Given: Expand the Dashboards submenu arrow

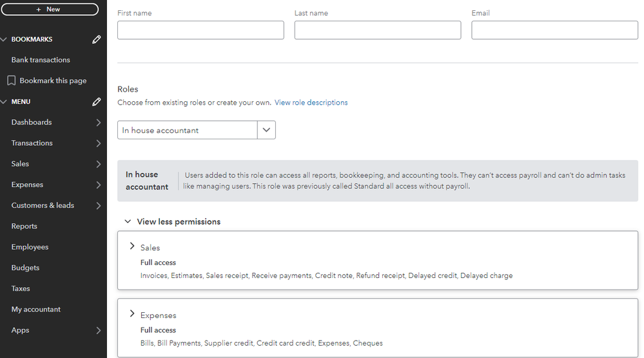Looking at the screenshot, I should (98, 123).
